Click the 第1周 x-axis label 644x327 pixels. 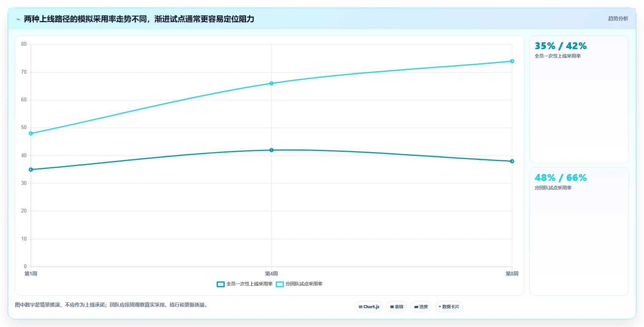(x=31, y=274)
